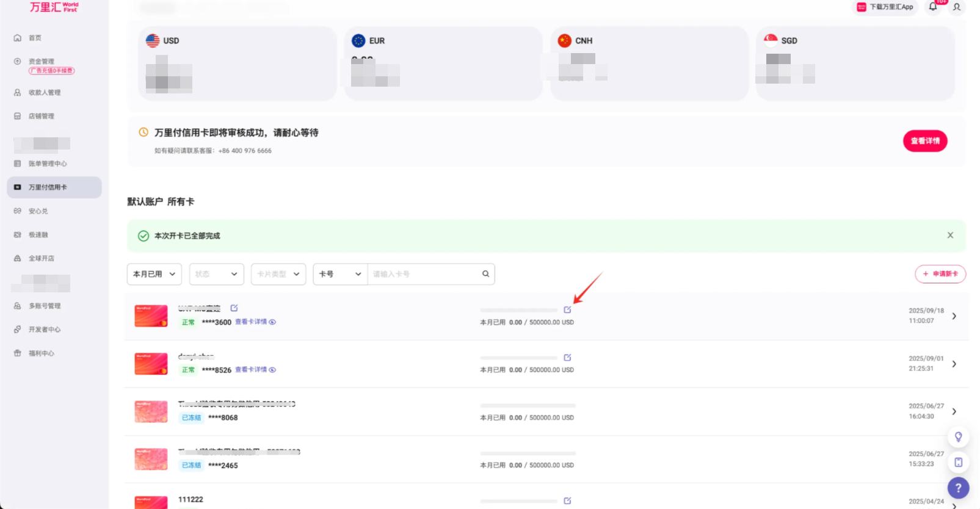Image resolution: width=980 pixels, height=509 pixels.
Task: Click the notification bell icon
Action: click(x=932, y=7)
